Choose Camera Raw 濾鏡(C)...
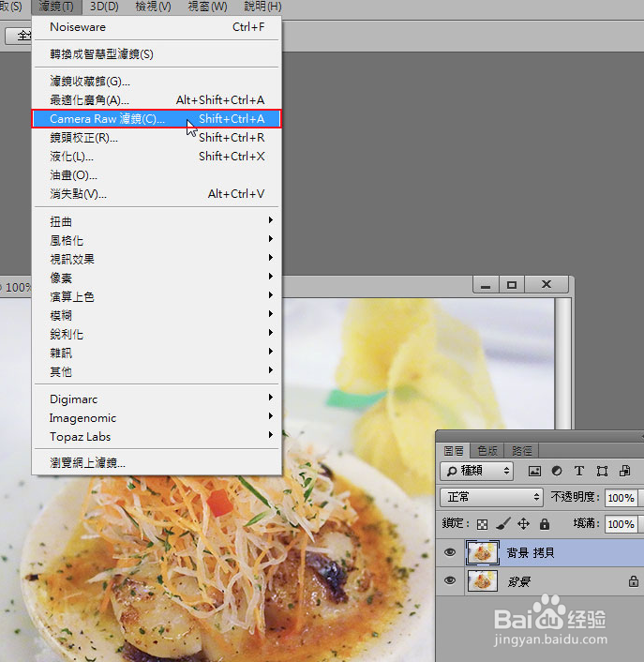Viewport: 644px width, 662px height. click(157, 119)
